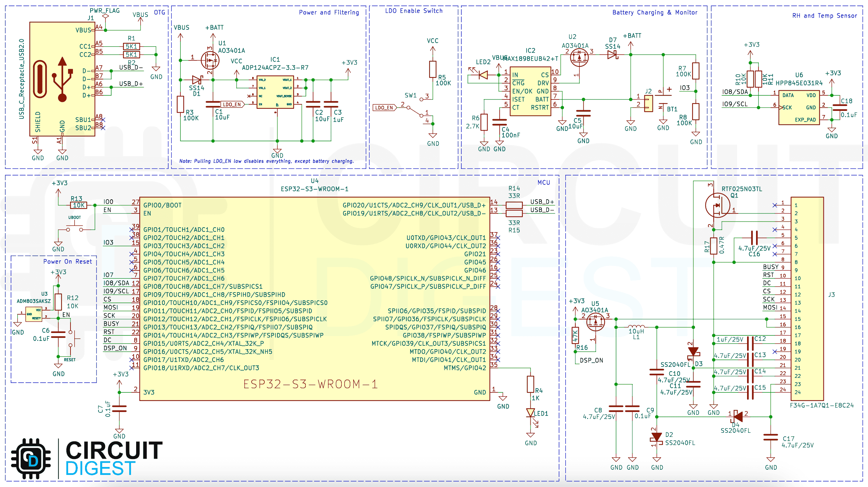Select the USB-C receptacle symbol J1
This screenshot has width=868, height=487.
(62, 79)
